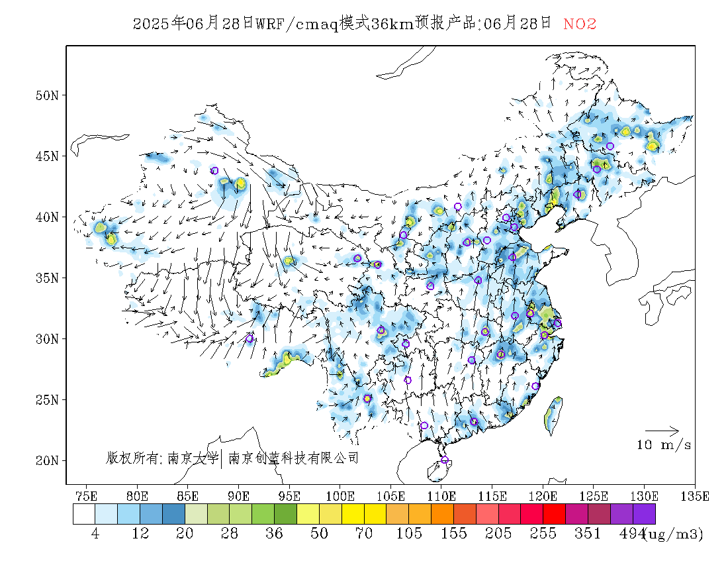Click the legend value 351
The image size is (728, 563).
click(x=588, y=533)
